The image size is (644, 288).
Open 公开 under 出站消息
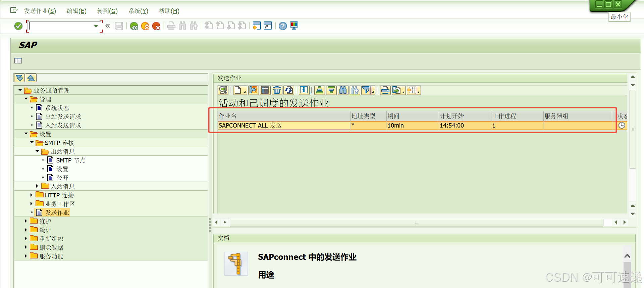click(62, 178)
